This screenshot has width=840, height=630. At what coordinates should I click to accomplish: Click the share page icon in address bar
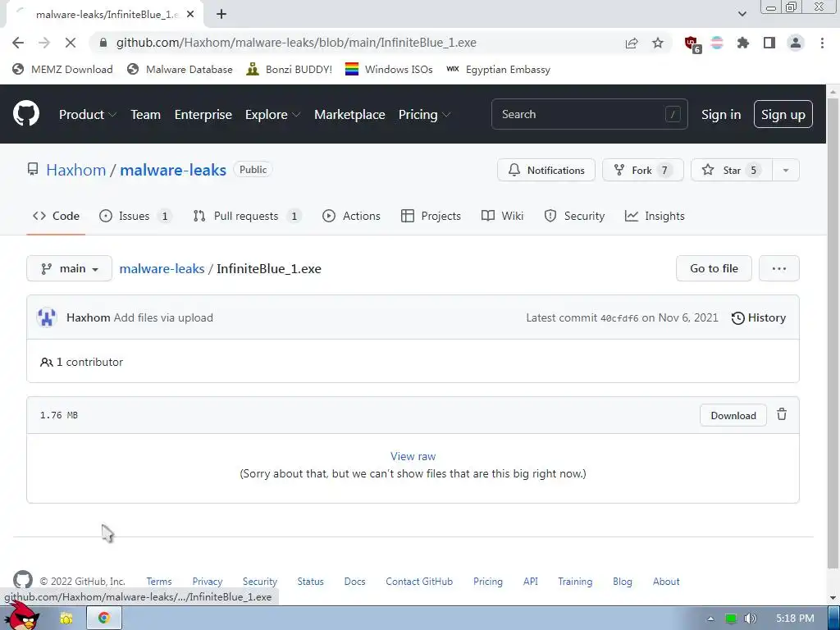tap(632, 43)
